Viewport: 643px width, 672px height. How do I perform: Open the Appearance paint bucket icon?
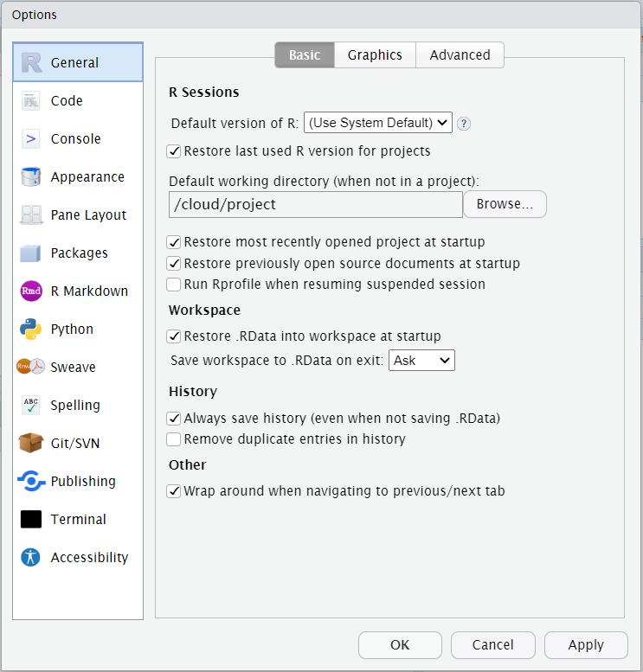[31, 177]
